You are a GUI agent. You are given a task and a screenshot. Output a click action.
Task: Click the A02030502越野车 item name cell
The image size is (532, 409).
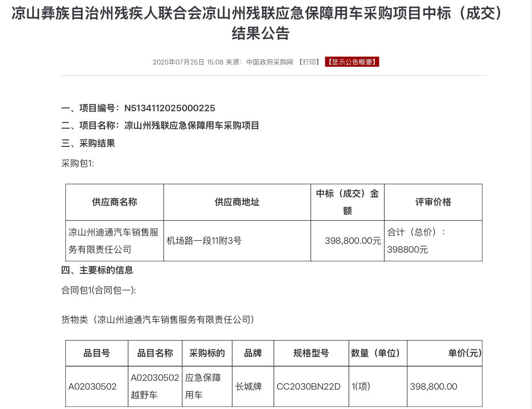click(x=155, y=386)
